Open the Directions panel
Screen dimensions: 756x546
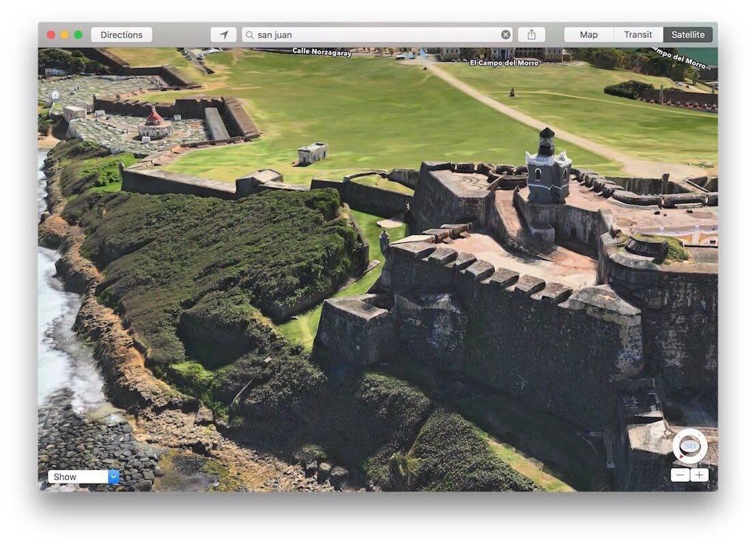[121, 35]
